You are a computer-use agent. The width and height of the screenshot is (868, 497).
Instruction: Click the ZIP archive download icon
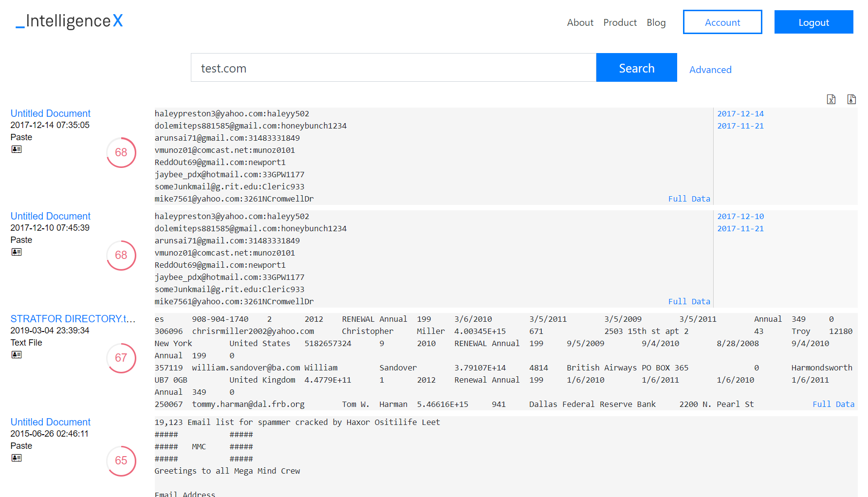click(851, 99)
